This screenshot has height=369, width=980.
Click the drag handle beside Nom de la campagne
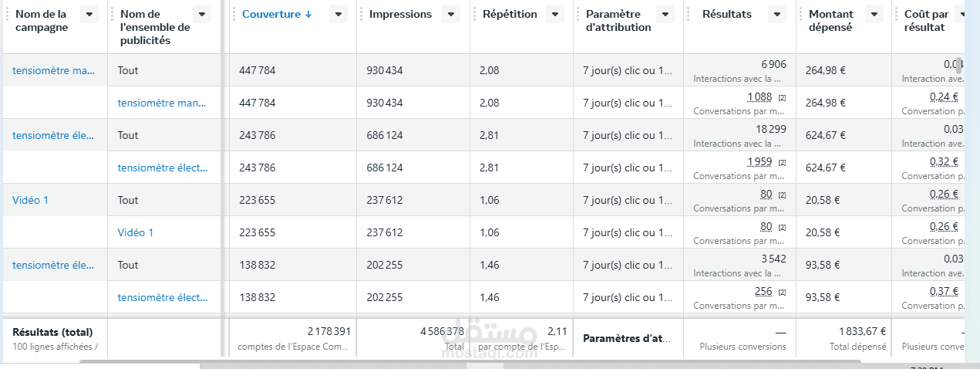coord(6,14)
